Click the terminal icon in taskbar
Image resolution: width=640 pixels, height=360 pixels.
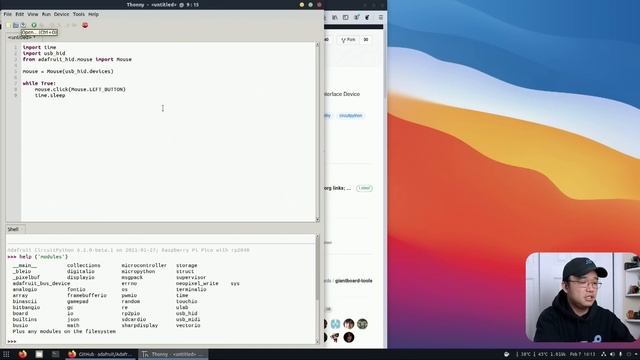(x=55, y=354)
